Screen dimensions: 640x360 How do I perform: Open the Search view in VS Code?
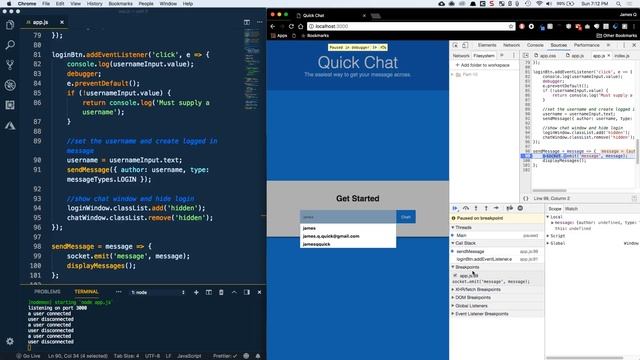pyautogui.click(x=10, y=45)
